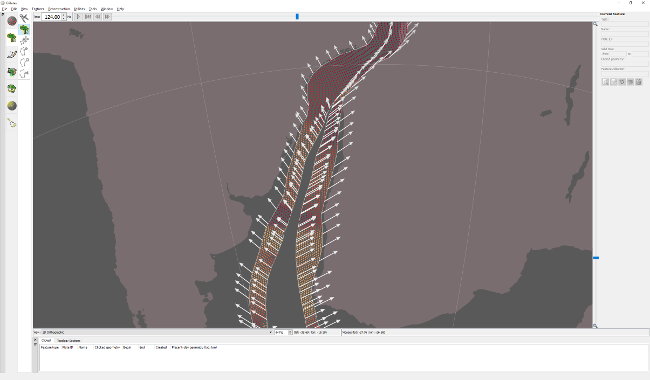Select the Move Vertex tool
The image size is (650, 380).
tap(24, 40)
